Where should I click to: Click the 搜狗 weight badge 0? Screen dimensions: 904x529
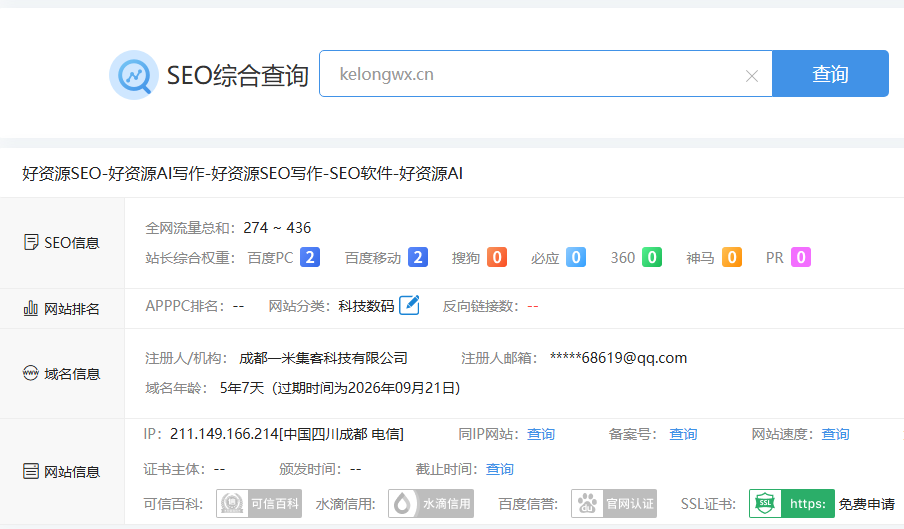pos(497,258)
